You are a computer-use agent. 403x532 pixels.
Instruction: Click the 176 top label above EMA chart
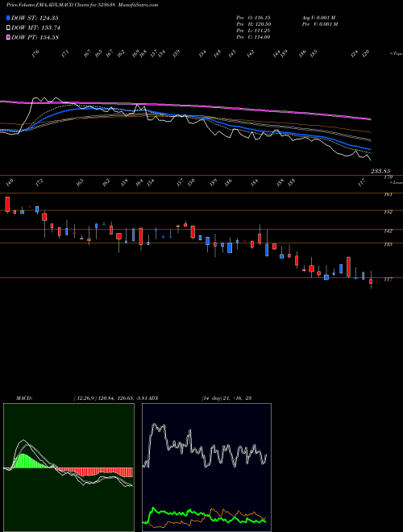pos(35,53)
